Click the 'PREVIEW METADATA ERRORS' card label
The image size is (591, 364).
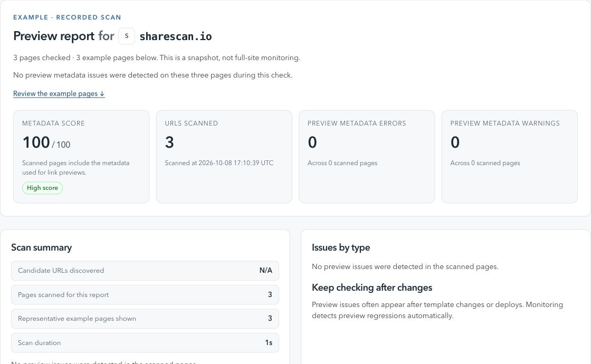tap(357, 123)
